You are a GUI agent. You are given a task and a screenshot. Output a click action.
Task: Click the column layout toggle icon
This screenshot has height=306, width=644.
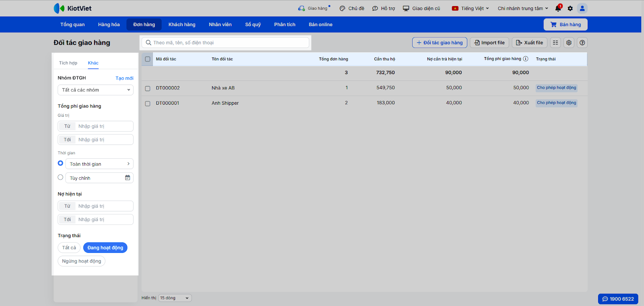click(x=555, y=43)
